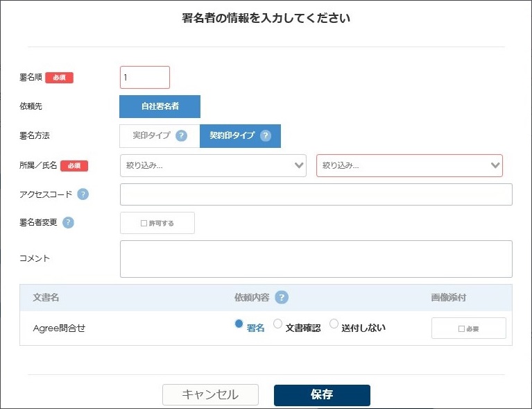
Task: Select the 署名 radio button
Action: click(239, 324)
